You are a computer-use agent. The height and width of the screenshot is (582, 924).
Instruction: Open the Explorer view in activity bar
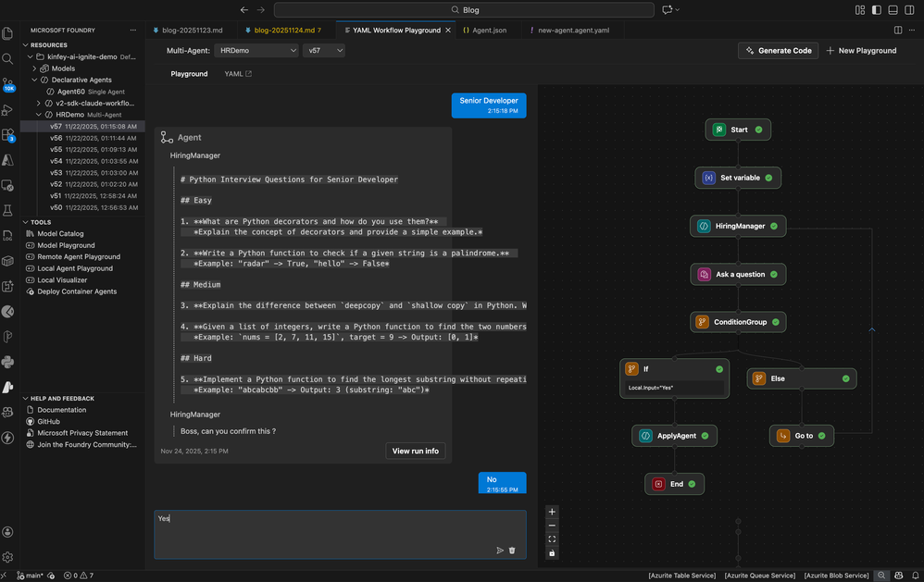coord(7,33)
